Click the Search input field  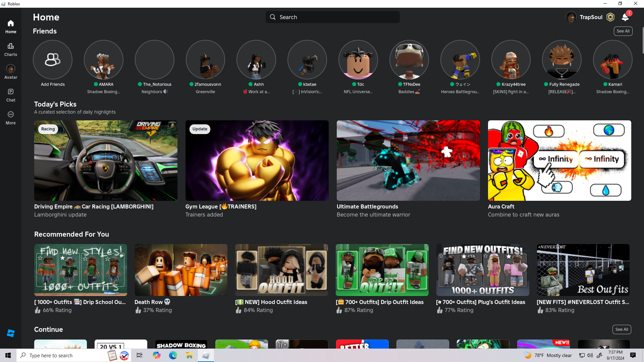click(332, 17)
